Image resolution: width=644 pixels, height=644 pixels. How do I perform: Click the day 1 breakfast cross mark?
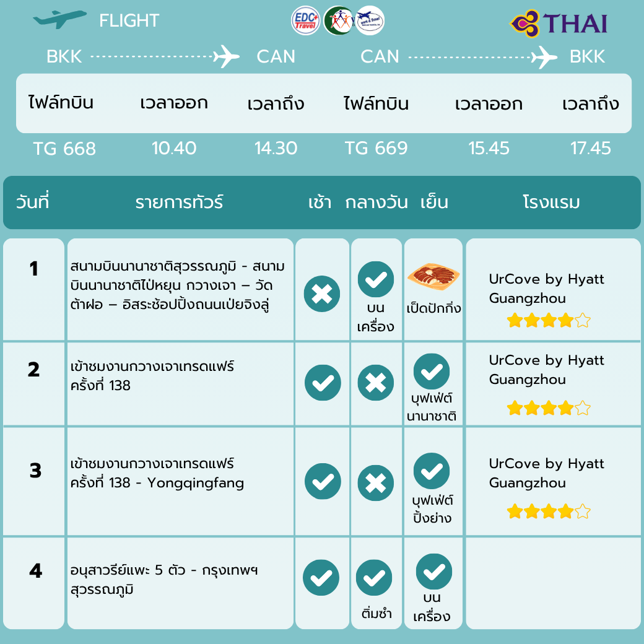tap(322, 294)
